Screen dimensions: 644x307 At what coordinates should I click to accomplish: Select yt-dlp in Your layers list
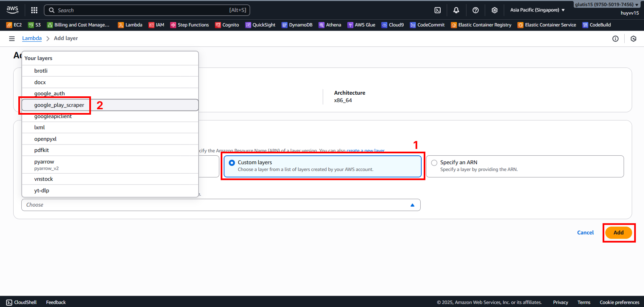[42, 191]
